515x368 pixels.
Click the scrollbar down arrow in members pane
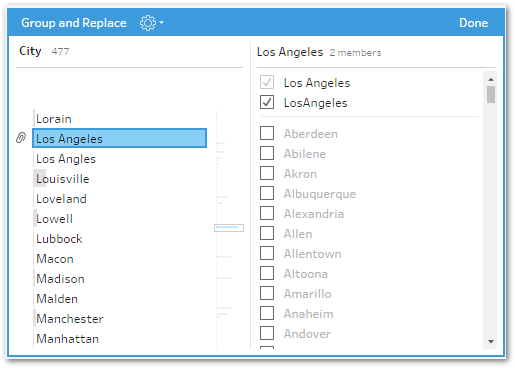tap(491, 341)
